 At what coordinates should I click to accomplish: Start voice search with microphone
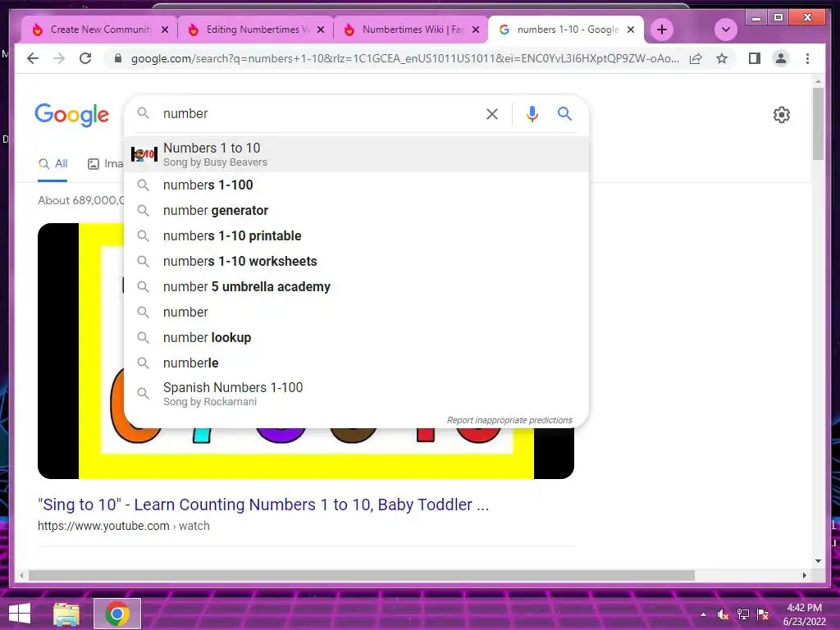532,113
